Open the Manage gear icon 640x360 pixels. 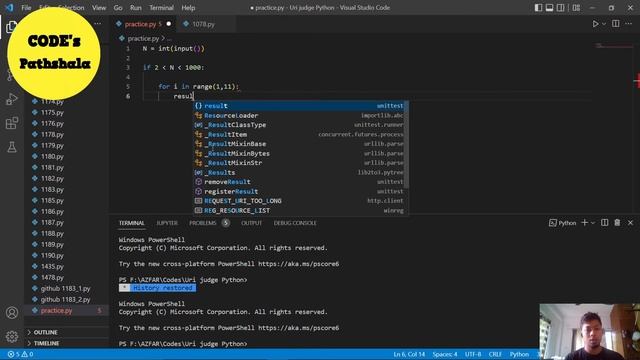11,336
